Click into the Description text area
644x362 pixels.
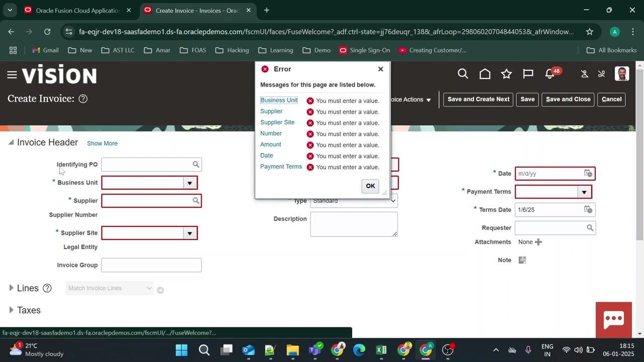(x=354, y=224)
